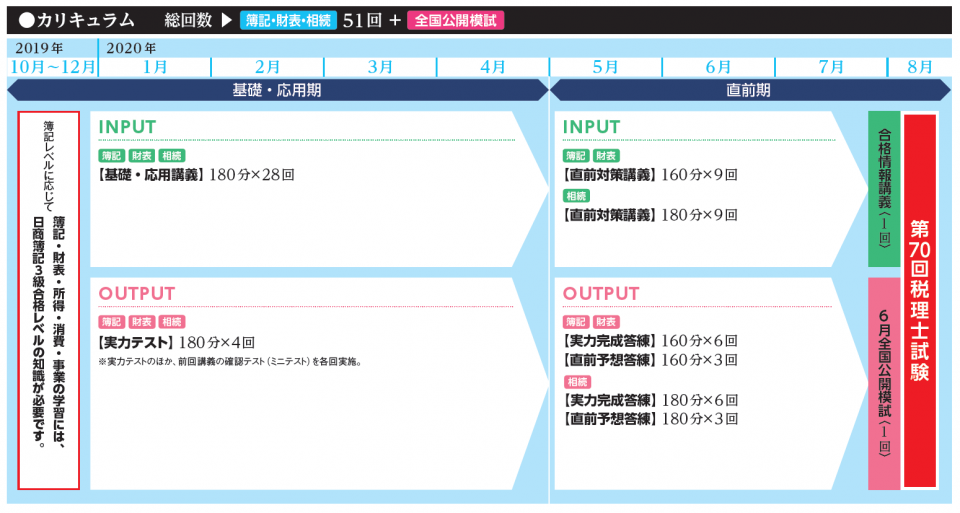Screen dimensions: 960x513
Task: Click the 直前期 phase banner
Action: [x=748, y=90]
